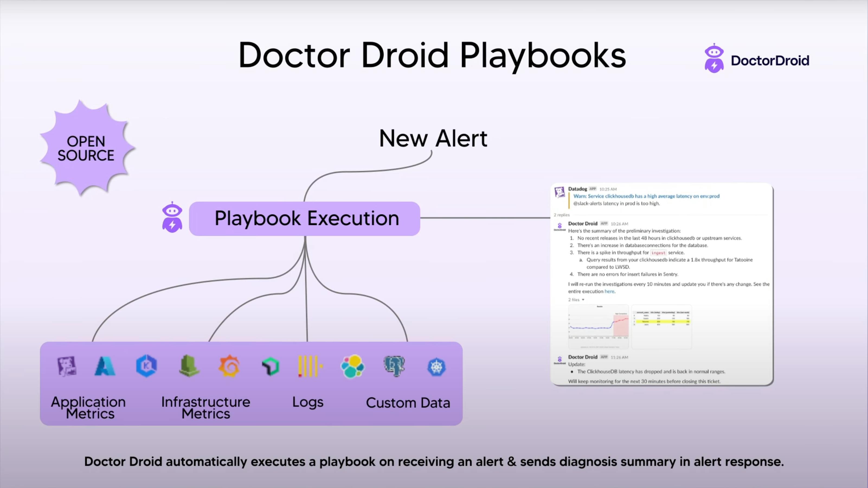
Task: Collapse the '2 files' attachments dropdown
Action: coord(576,300)
